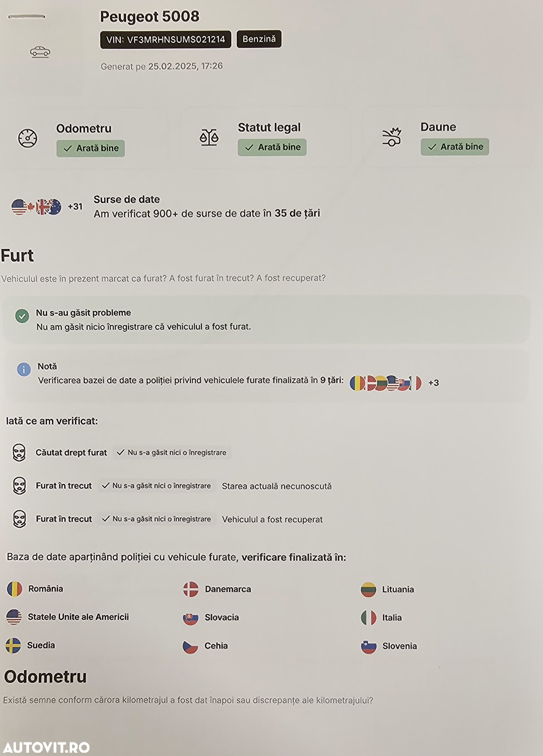The width and height of the screenshot is (543, 756).
Task: Expand the '+31' data source countries indicator
Action: coord(75,207)
